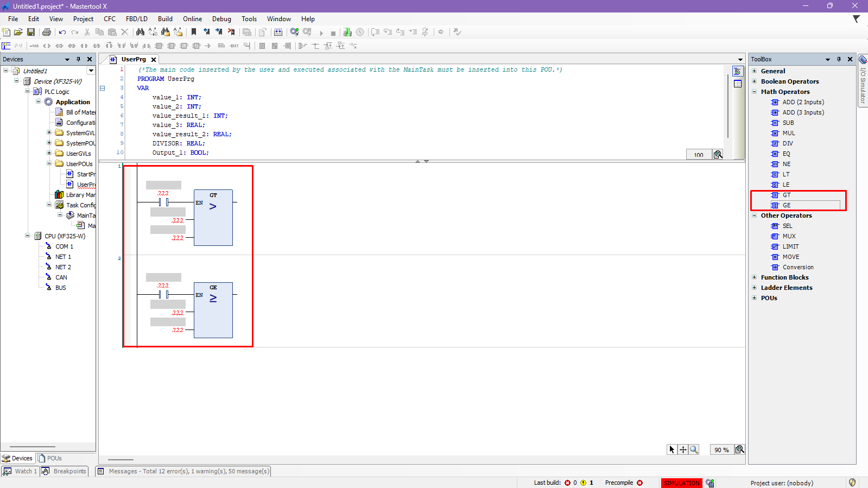Collapse the Math Operators section
The image size is (868, 488).
[754, 92]
